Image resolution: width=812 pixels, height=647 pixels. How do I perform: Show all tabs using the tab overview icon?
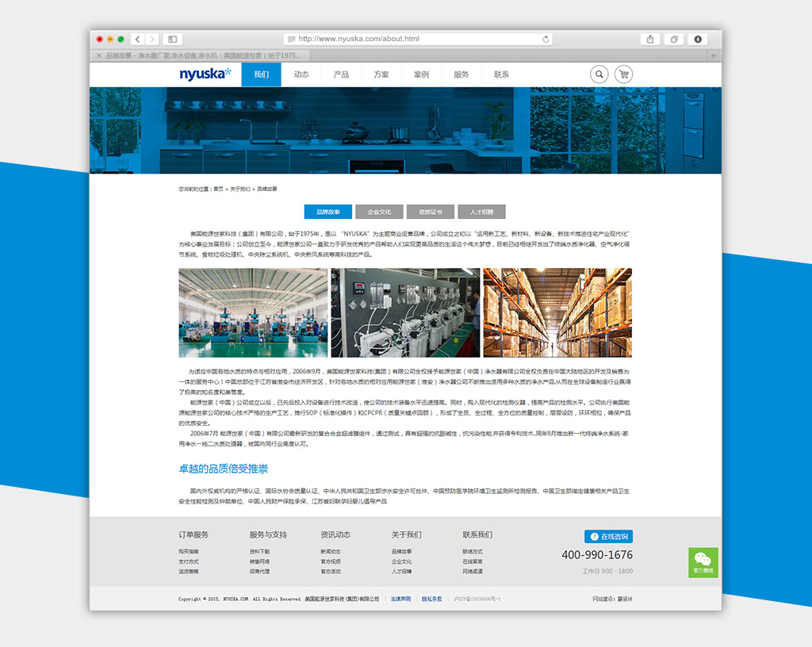point(674,39)
